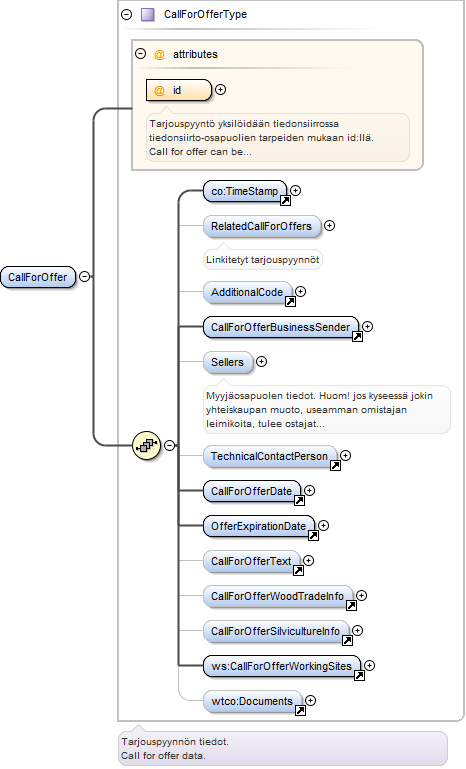Follow reference arrow on TechnicalContactPerson
This screenshot has width=466, height=769.
(335, 466)
